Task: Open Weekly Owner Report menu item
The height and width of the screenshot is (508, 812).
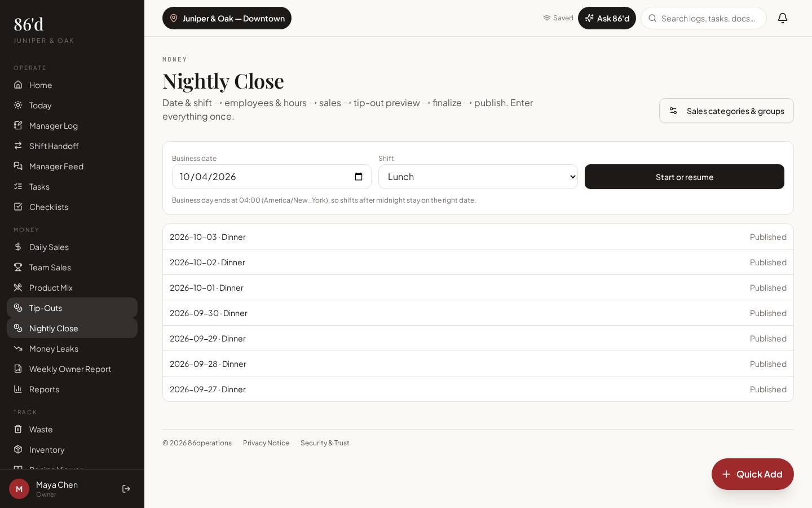Action: pos(72,369)
